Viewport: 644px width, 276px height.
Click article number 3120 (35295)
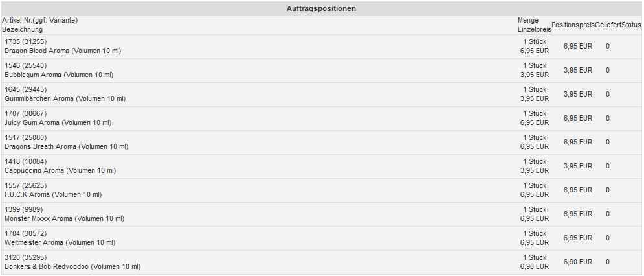pyautogui.click(x=25, y=258)
